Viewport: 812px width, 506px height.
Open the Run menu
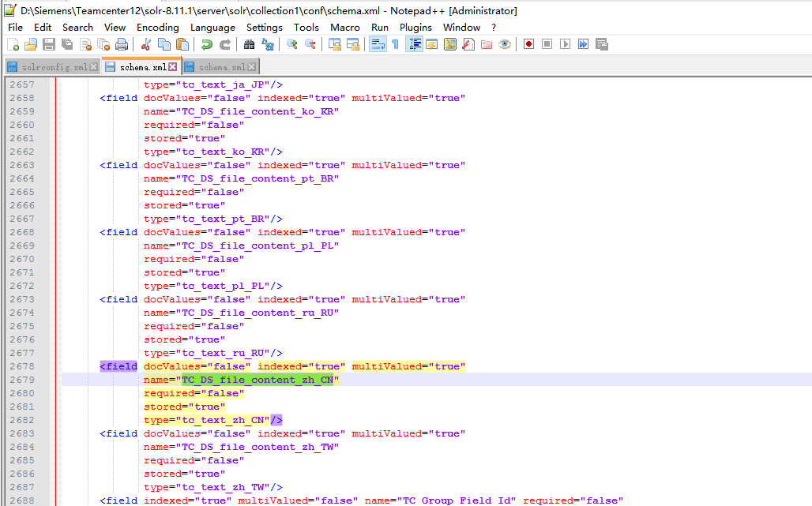click(x=380, y=28)
